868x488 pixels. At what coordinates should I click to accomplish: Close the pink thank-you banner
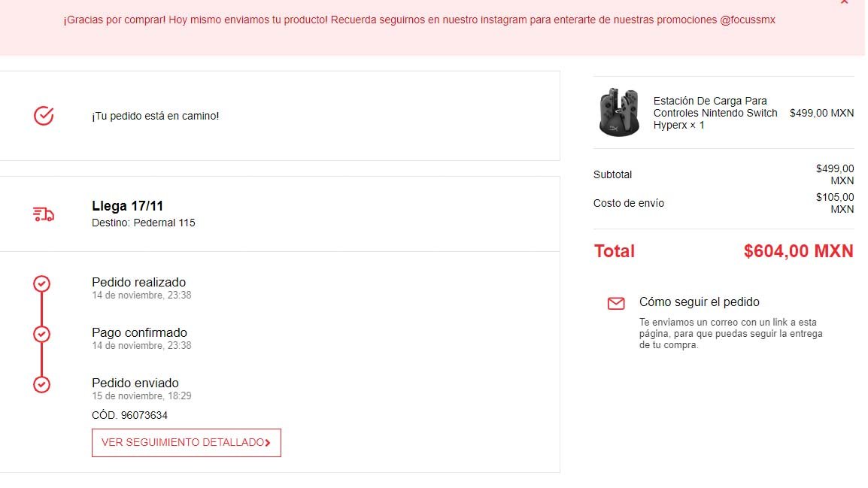click(x=844, y=2)
